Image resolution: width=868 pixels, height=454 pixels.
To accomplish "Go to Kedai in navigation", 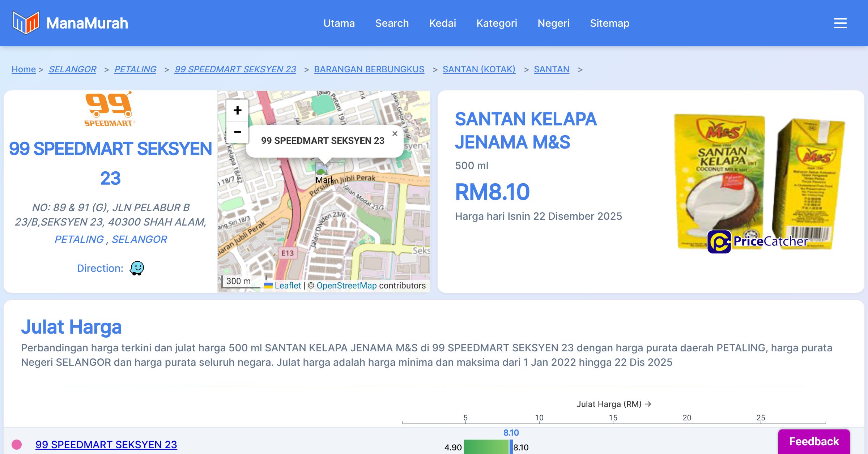I will 442,23.
